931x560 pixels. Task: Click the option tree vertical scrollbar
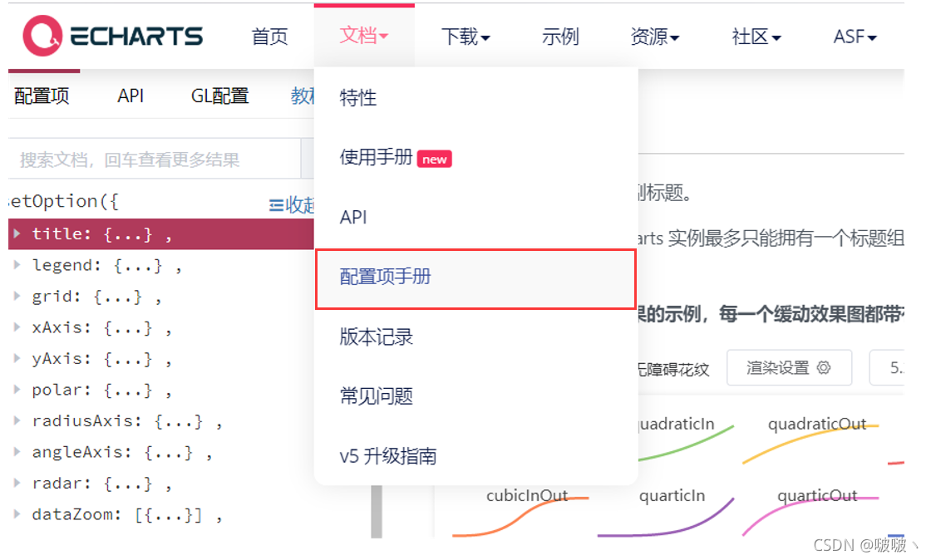point(377,511)
